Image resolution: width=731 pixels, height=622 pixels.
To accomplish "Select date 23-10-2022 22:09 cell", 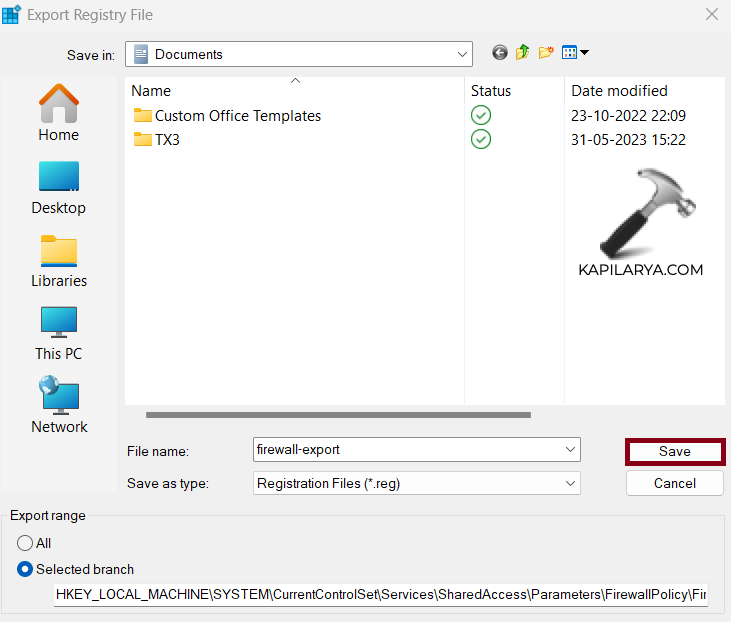I will point(628,115).
